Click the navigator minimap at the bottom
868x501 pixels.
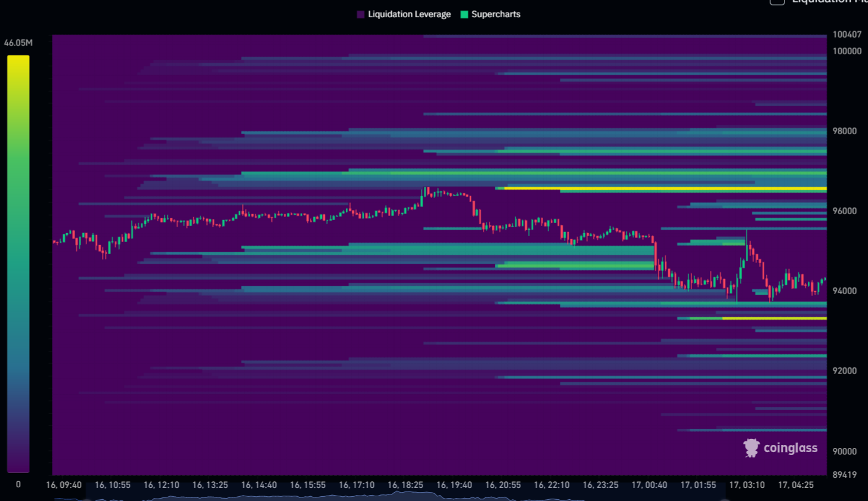[434, 497]
